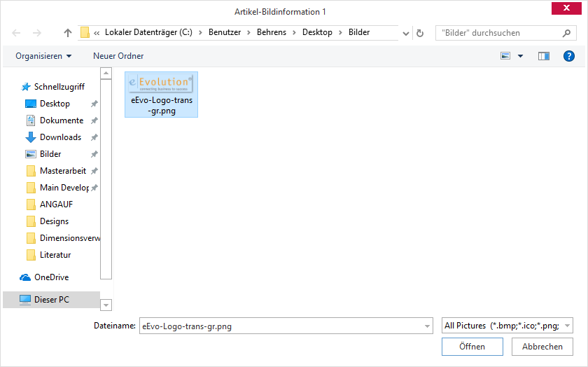Click the Öffnen button
The height and width of the screenshot is (367, 588).
(472, 347)
